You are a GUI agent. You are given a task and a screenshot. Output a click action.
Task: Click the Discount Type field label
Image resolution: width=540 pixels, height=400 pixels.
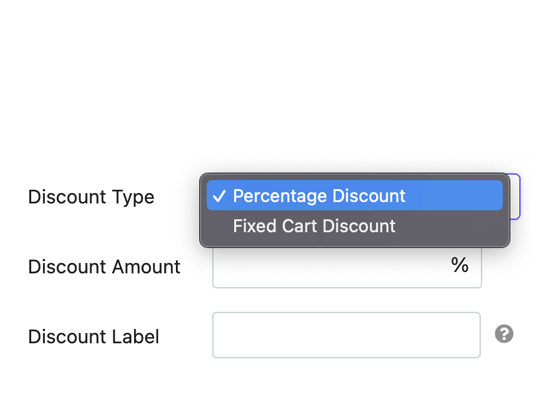tap(91, 197)
